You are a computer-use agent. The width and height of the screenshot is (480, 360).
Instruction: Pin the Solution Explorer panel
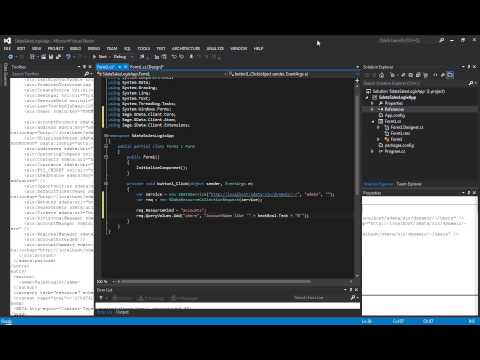[x=469, y=67]
